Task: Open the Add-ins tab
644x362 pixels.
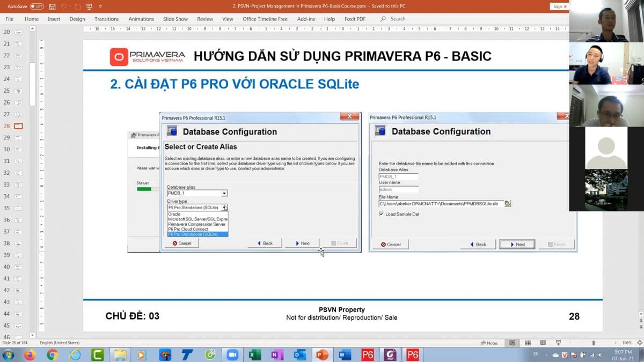Action: [x=306, y=19]
